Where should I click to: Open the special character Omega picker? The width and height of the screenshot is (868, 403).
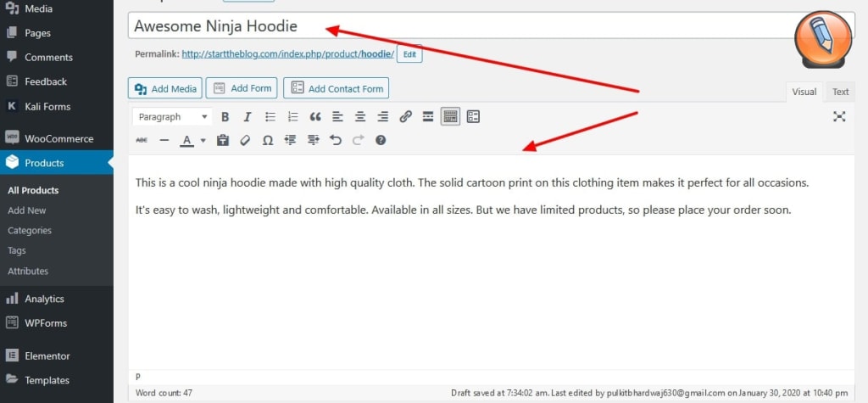[x=268, y=140]
